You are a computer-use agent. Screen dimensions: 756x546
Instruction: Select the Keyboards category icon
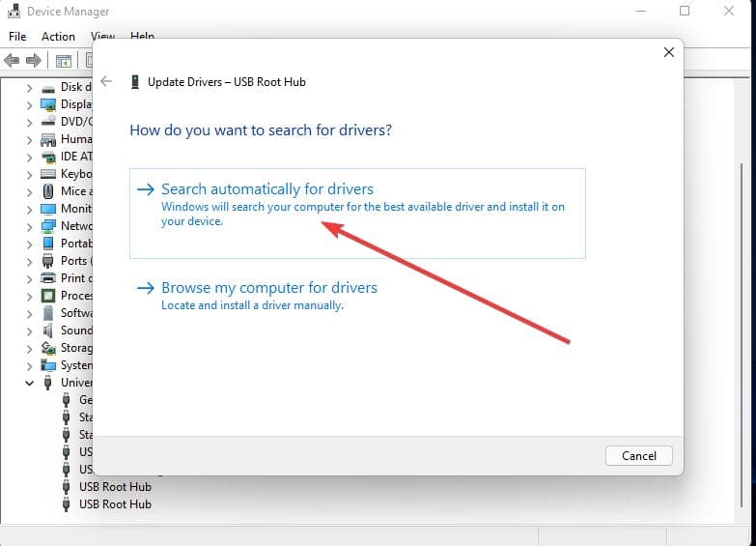tap(48, 174)
